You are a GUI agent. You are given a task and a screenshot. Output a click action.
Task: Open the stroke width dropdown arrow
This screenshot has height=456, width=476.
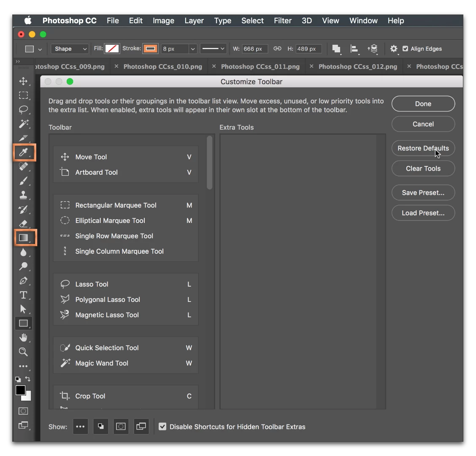point(193,49)
